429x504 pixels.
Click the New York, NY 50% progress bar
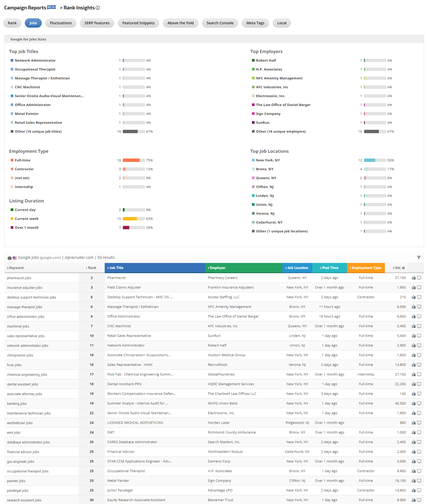375,160
